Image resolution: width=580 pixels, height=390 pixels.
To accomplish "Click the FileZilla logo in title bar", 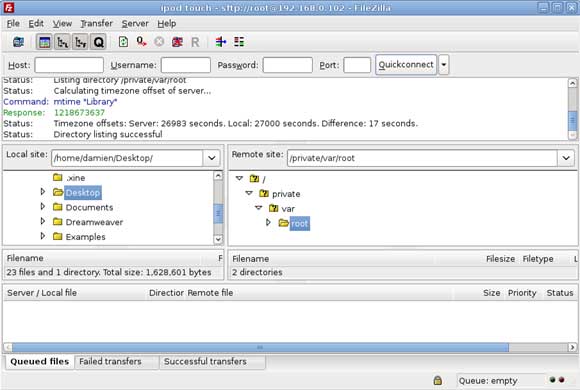I will click(x=9, y=7).
